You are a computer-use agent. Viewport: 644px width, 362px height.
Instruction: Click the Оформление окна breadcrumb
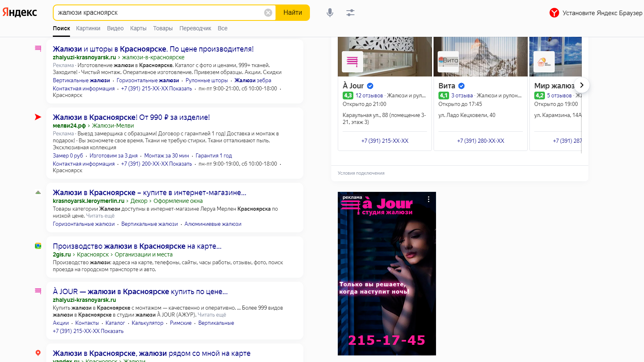pos(178,201)
